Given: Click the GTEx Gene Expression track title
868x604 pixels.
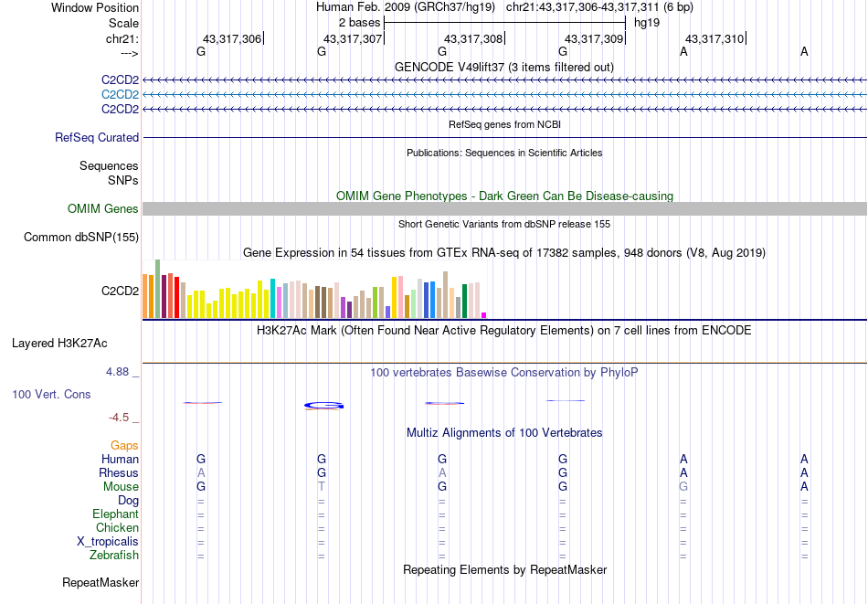Looking at the screenshot, I should click(504, 253).
